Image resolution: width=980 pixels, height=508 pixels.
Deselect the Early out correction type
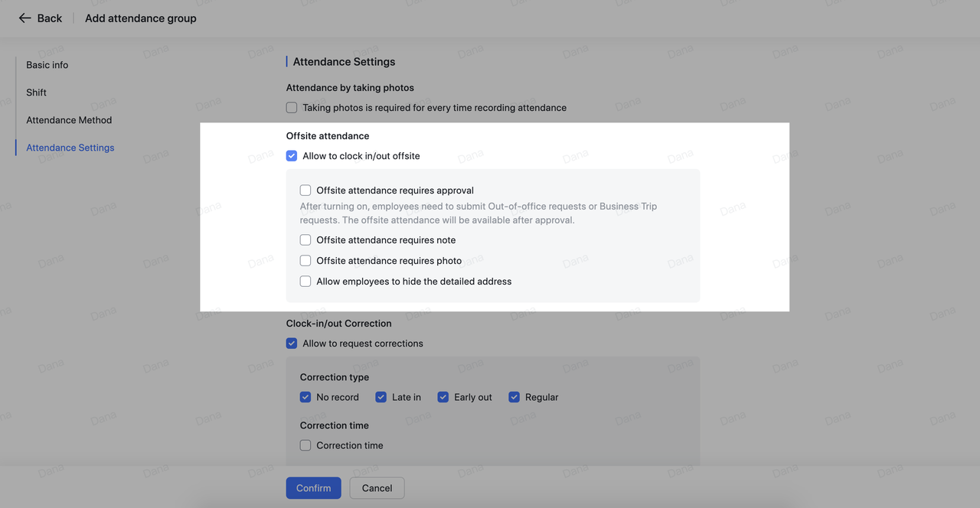[x=443, y=397]
